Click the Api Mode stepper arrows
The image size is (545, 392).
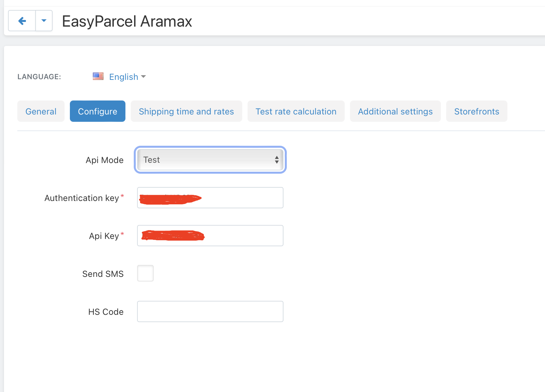(x=276, y=160)
